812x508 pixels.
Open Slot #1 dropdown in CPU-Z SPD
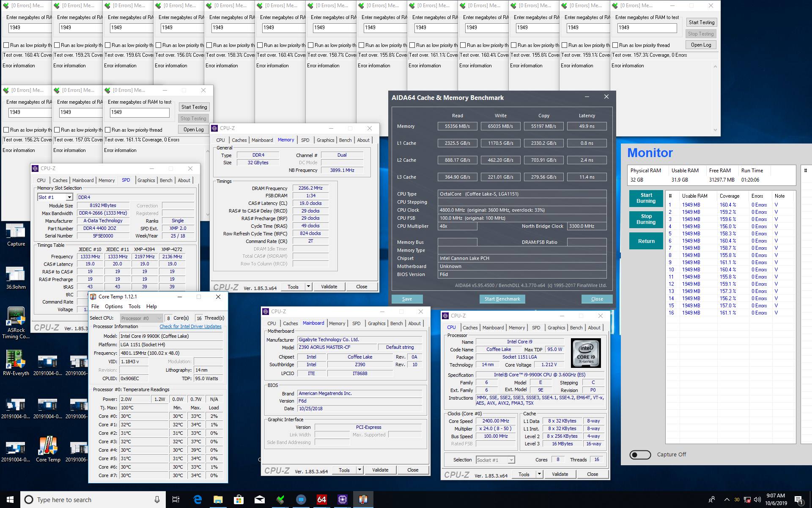coord(69,197)
